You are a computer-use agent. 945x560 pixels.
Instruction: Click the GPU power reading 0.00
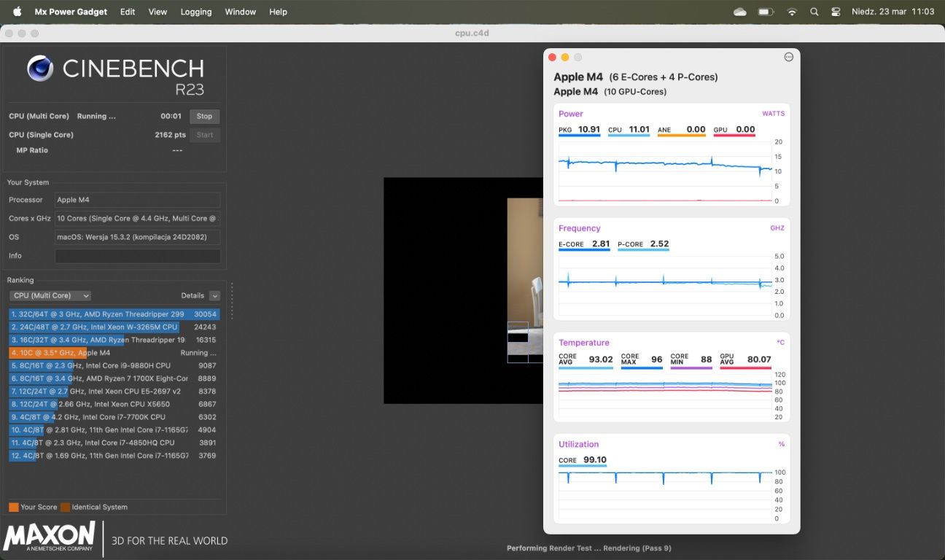click(745, 130)
